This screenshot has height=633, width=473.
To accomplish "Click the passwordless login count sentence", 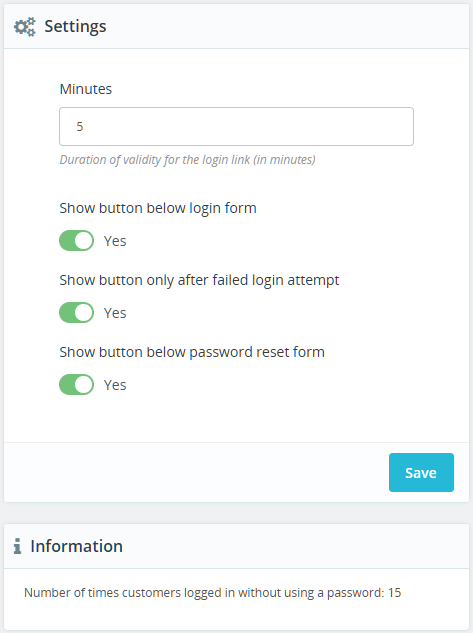I will tap(213, 593).
